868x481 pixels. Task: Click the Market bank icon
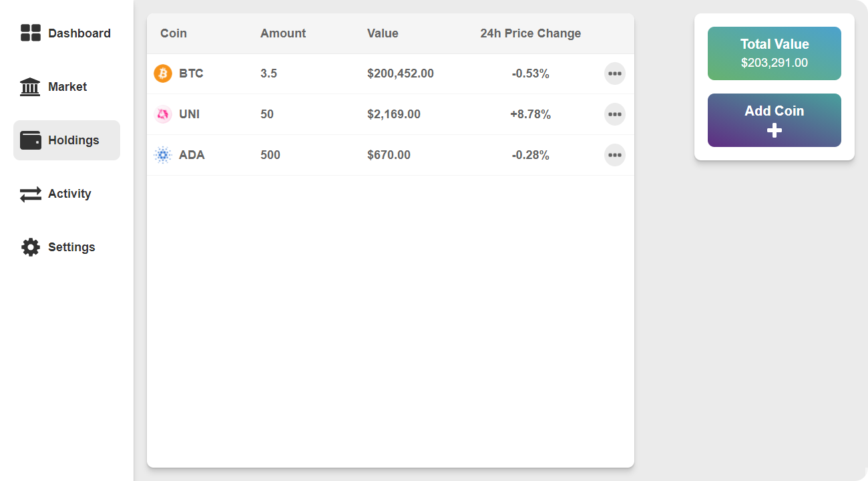coord(30,87)
